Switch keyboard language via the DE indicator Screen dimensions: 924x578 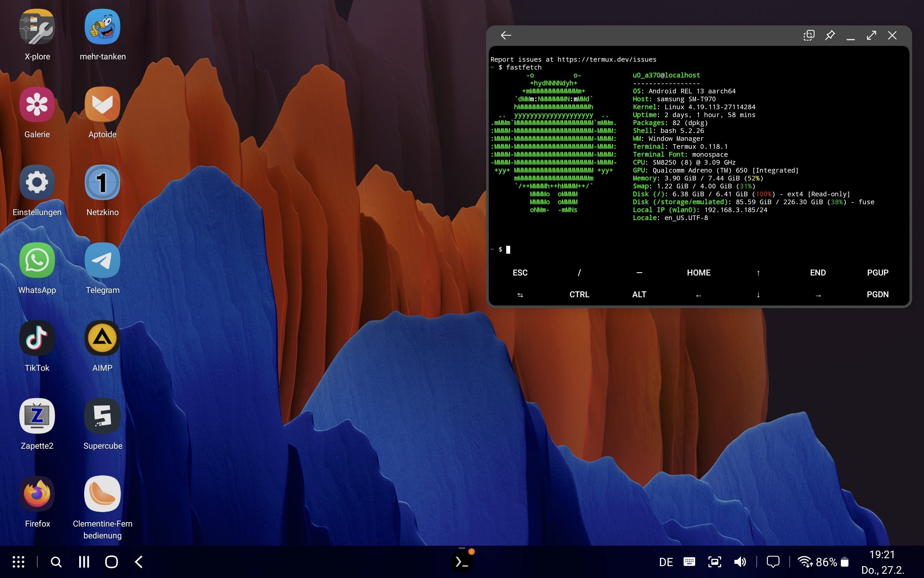coord(666,561)
